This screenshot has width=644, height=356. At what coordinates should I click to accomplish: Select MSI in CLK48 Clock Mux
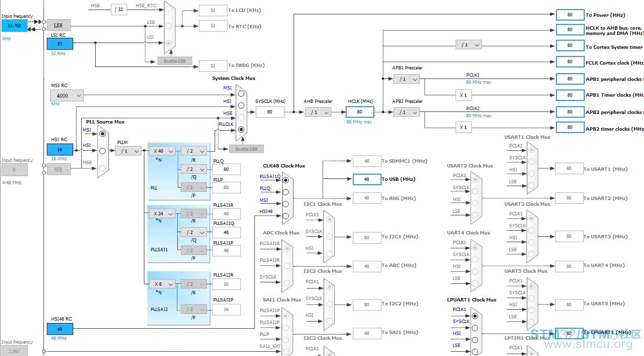click(x=286, y=204)
